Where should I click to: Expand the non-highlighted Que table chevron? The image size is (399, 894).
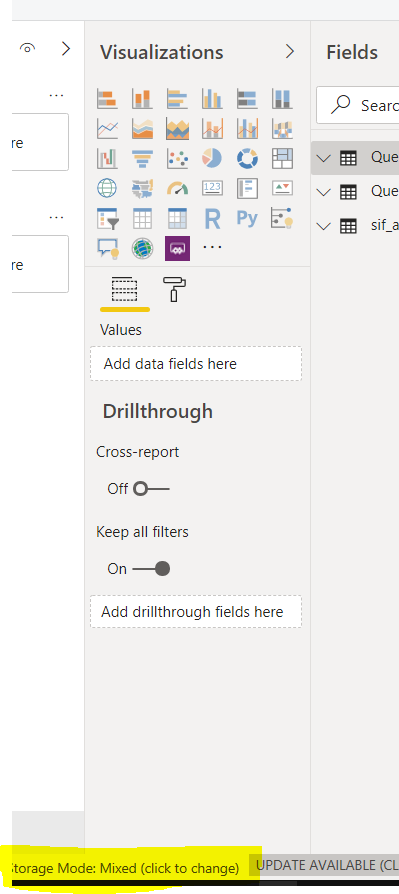click(x=323, y=192)
